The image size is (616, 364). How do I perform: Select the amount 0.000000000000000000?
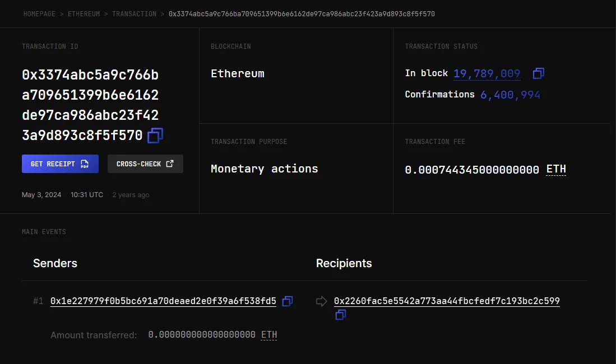click(202, 334)
